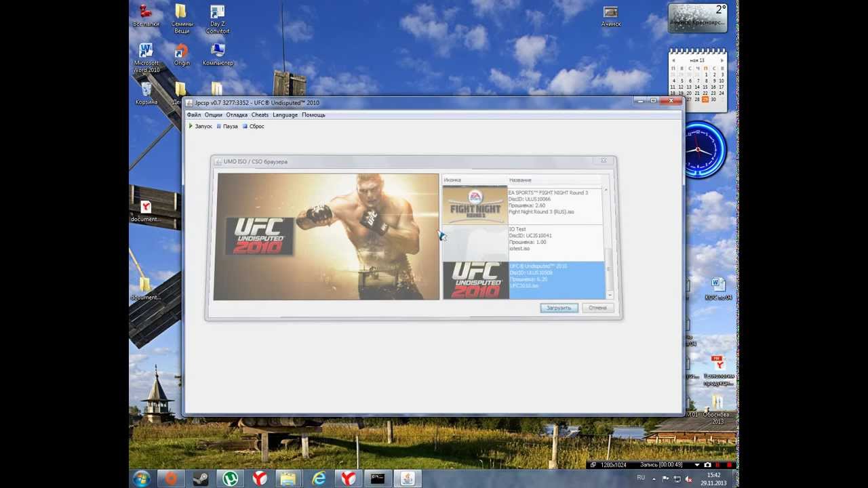This screenshot has width=868, height=488.
Task: Click the Все папки desktop icon
Action: pyautogui.click(x=146, y=15)
